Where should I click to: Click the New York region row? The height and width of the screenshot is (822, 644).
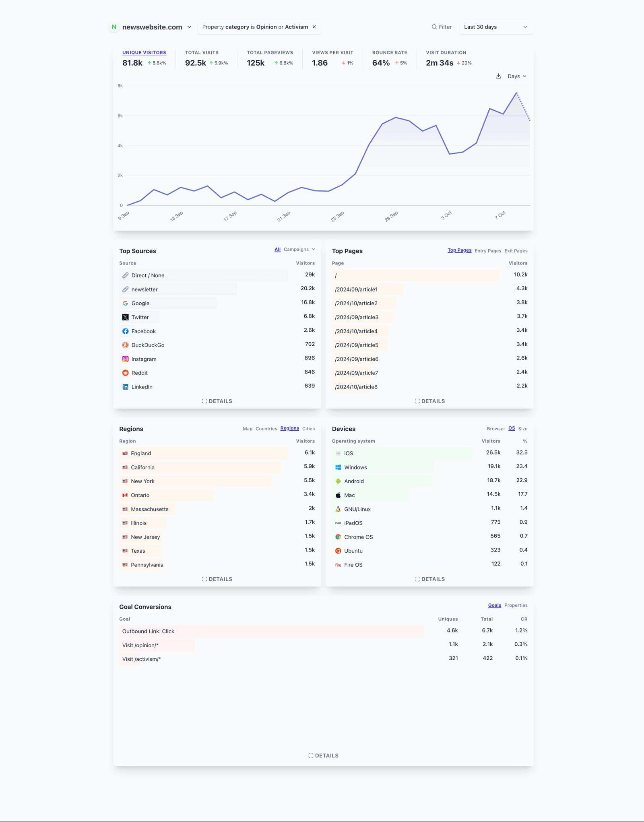tap(217, 481)
